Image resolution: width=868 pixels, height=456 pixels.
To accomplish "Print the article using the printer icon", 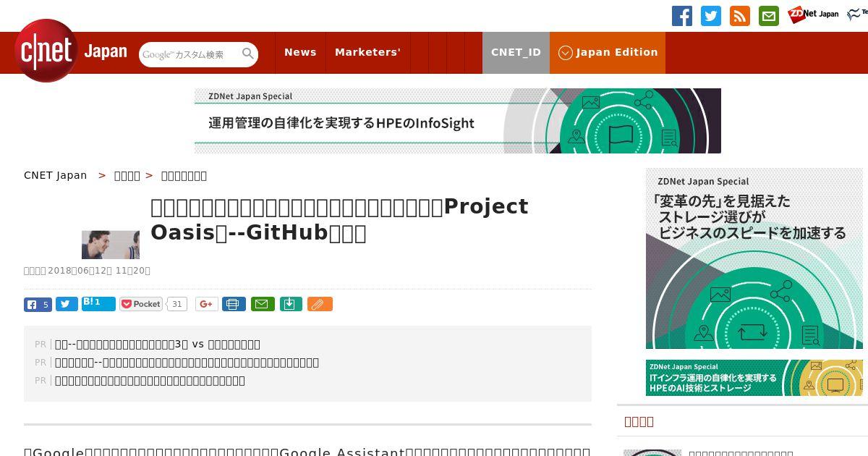I will [x=234, y=304].
